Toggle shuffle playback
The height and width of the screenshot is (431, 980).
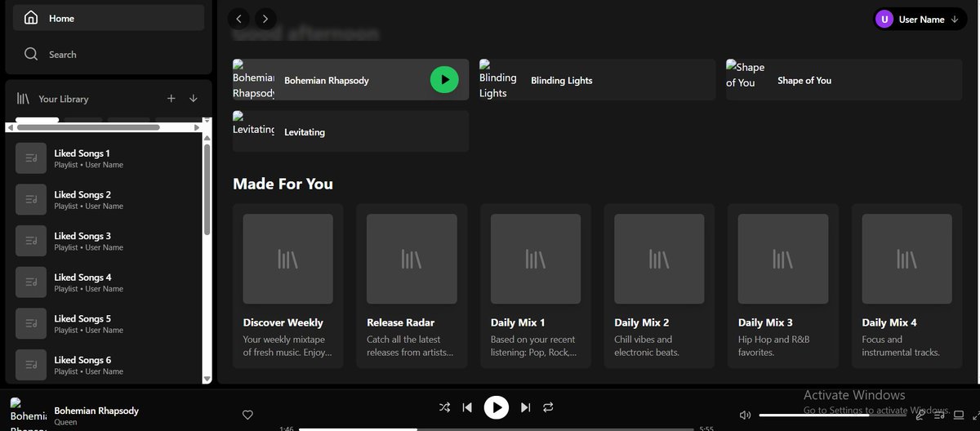(x=443, y=407)
